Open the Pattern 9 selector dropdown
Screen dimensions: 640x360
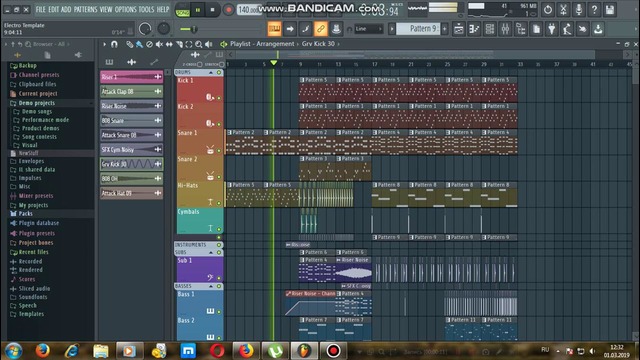pyautogui.click(x=418, y=29)
